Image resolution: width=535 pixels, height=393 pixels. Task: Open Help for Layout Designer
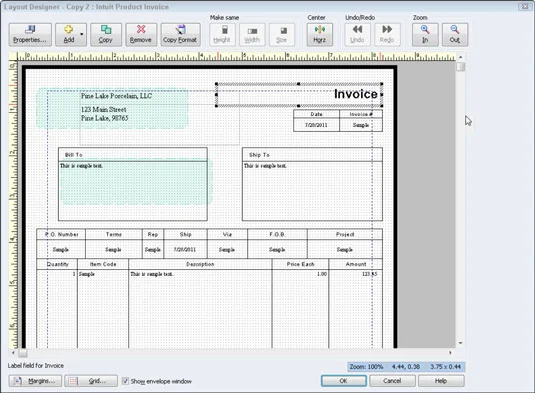pos(441,381)
